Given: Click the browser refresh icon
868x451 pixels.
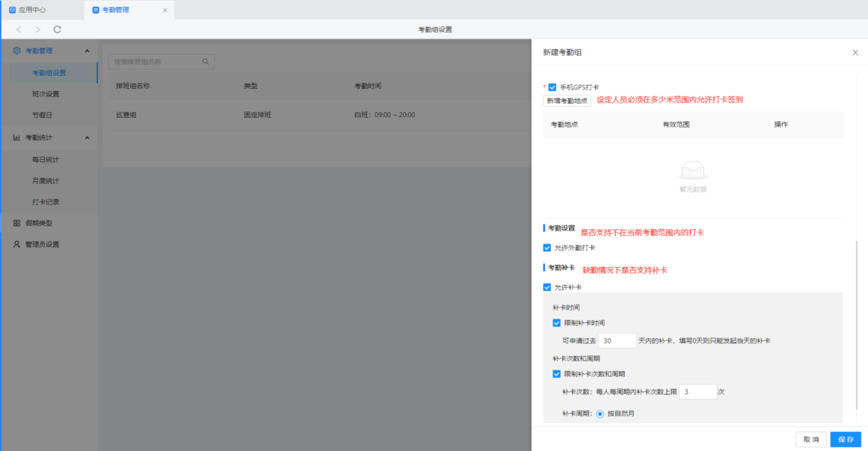Looking at the screenshot, I should click(x=57, y=30).
